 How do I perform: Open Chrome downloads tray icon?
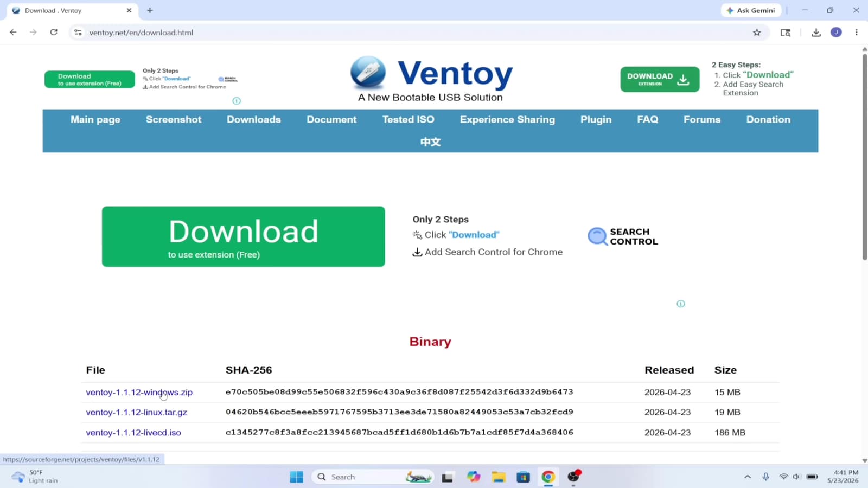tap(816, 33)
